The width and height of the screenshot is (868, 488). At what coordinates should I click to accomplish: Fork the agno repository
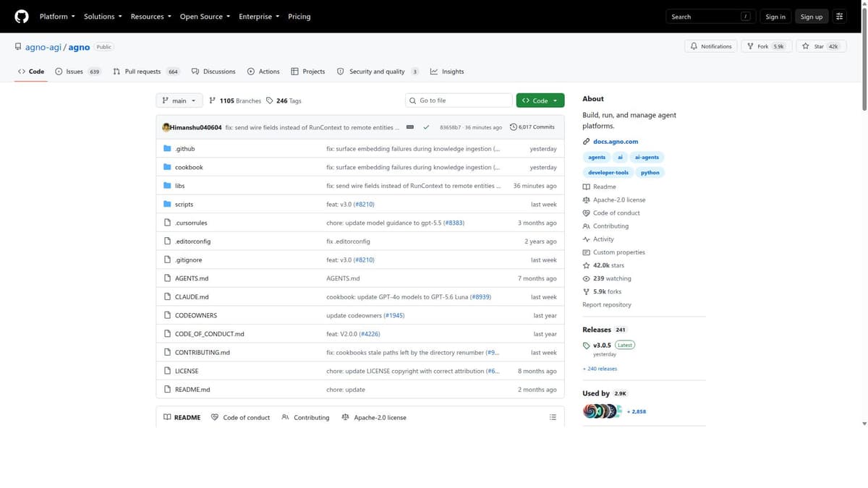[765, 46]
